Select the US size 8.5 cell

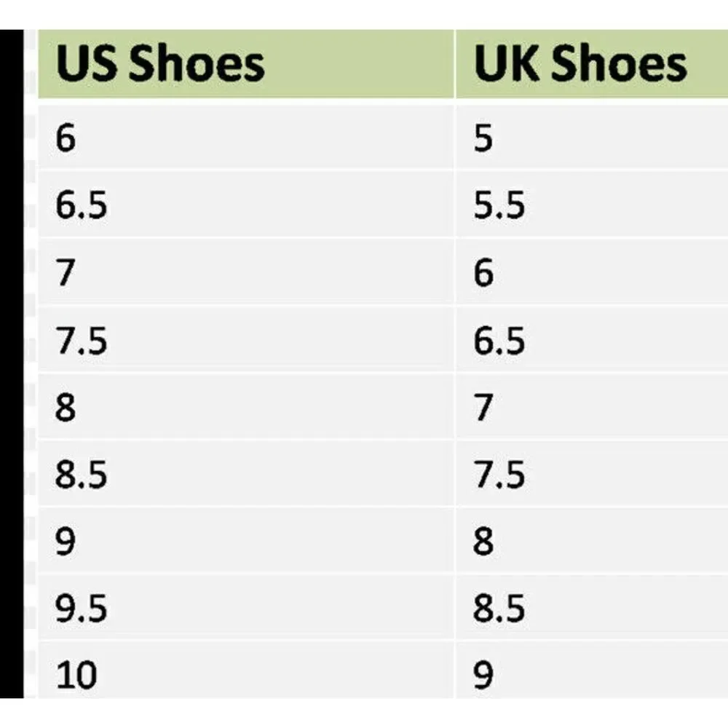[x=245, y=474]
